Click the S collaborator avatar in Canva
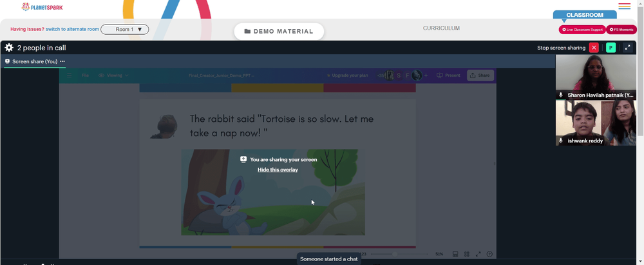The image size is (644, 265). point(399,75)
